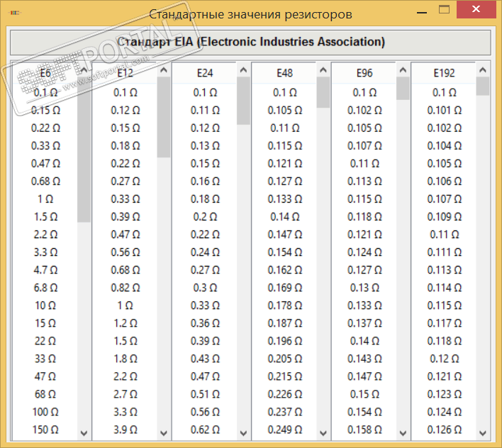Click the E48 list scrollbar thumb
This screenshot has width=502, height=448.
click(x=323, y=92)
